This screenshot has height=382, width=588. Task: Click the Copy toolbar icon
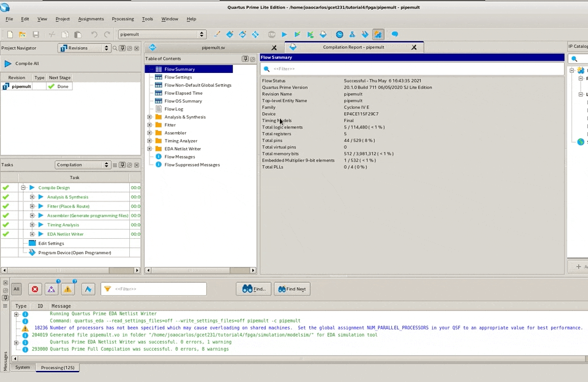[65, 34]
